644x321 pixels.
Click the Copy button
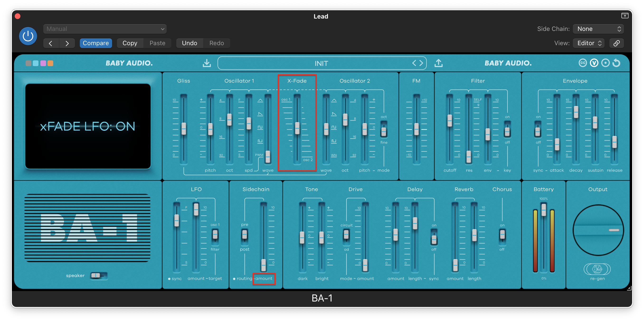tap(130, 43)
